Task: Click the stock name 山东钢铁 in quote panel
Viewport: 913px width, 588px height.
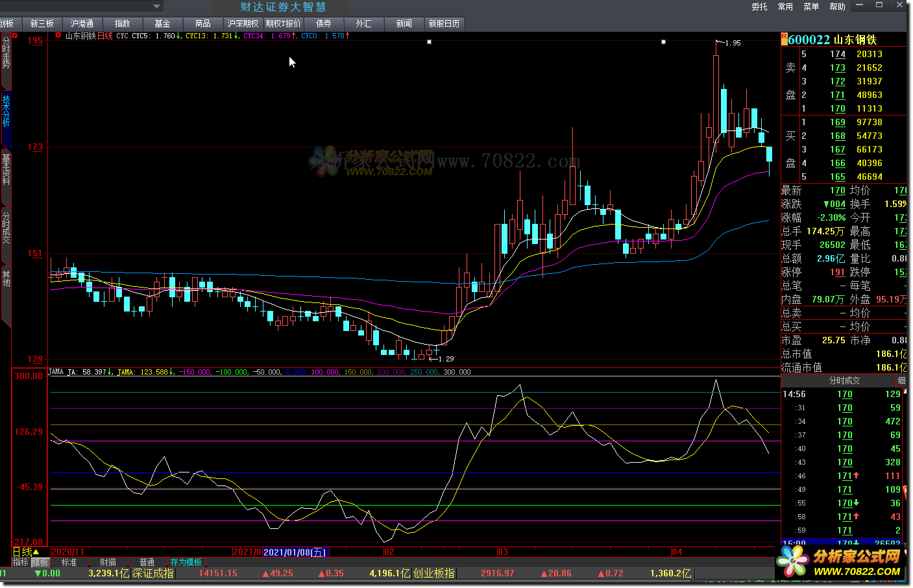Action: (855, 40)
